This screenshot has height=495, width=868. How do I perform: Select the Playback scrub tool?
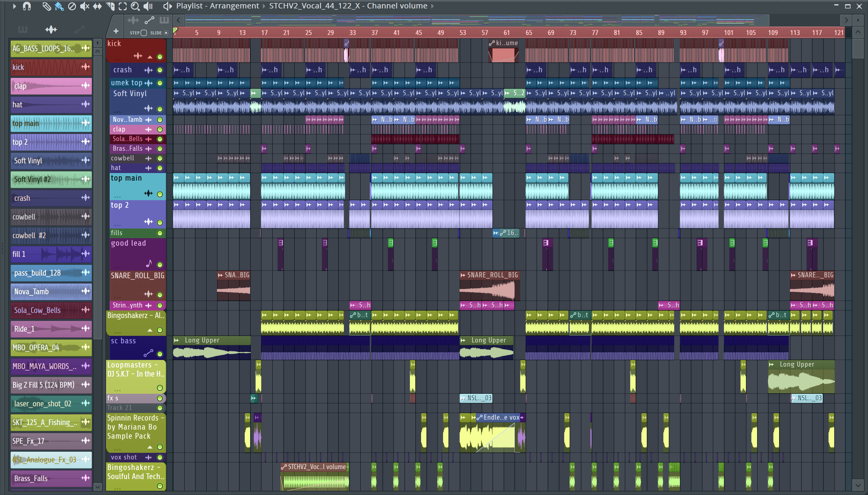[148, 6]
